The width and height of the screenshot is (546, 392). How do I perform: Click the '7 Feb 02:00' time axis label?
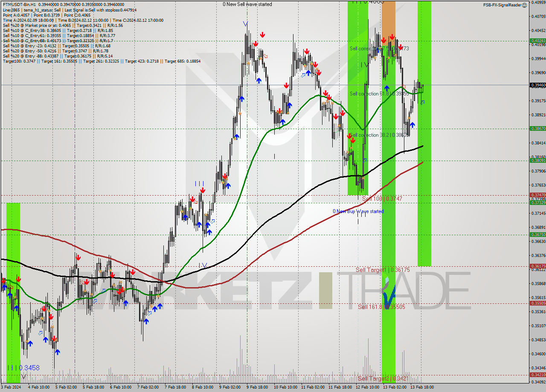tap(148, 387)
